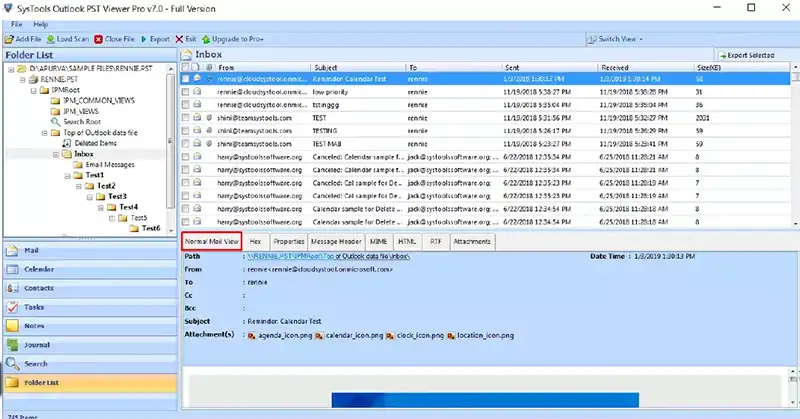Switch to the MIME tab
The height and width of the screenshot is (419, 800).
[379, 241]
